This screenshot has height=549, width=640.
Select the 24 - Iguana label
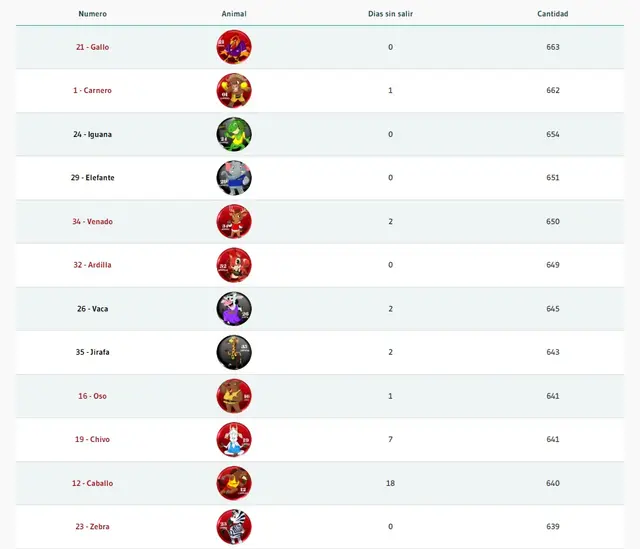(x=93, y=134)
